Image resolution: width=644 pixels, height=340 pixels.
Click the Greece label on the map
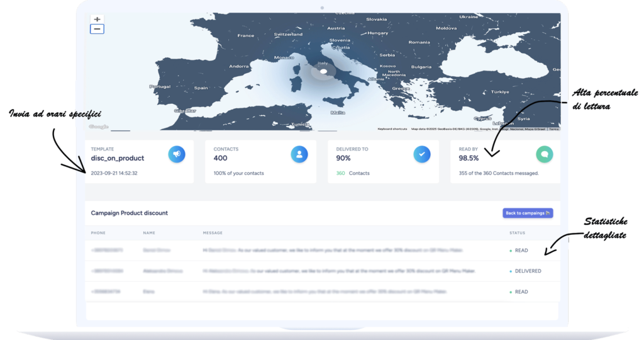pos(401,88)
